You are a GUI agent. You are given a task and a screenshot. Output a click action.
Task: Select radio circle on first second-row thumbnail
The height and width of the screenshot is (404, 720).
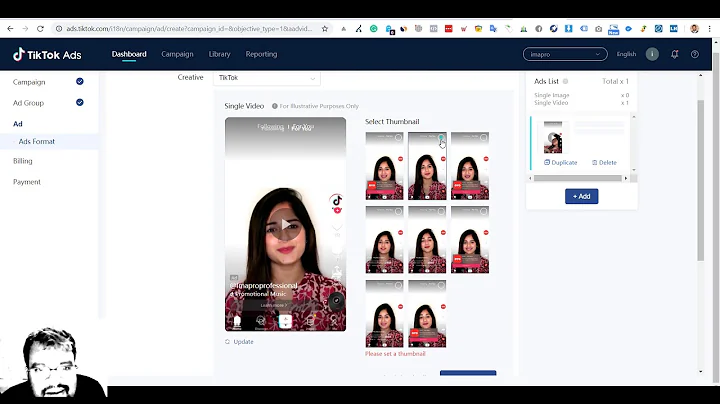[398, 211]
